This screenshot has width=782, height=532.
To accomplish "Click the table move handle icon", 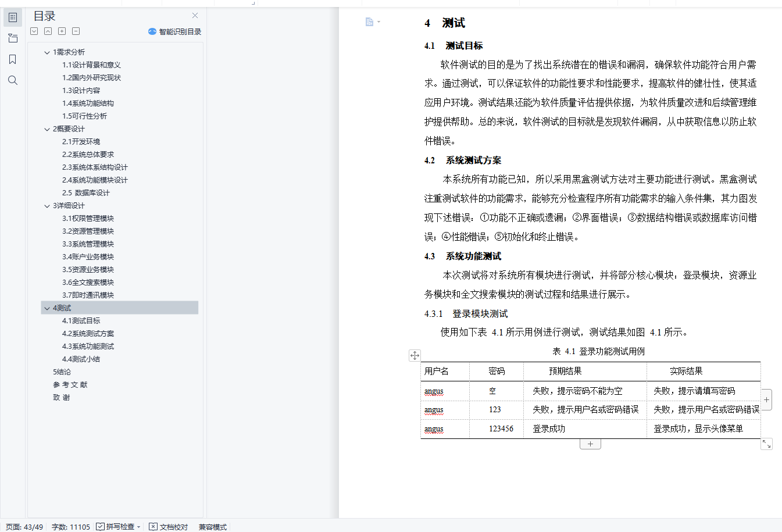I will (x=415, y=355).
